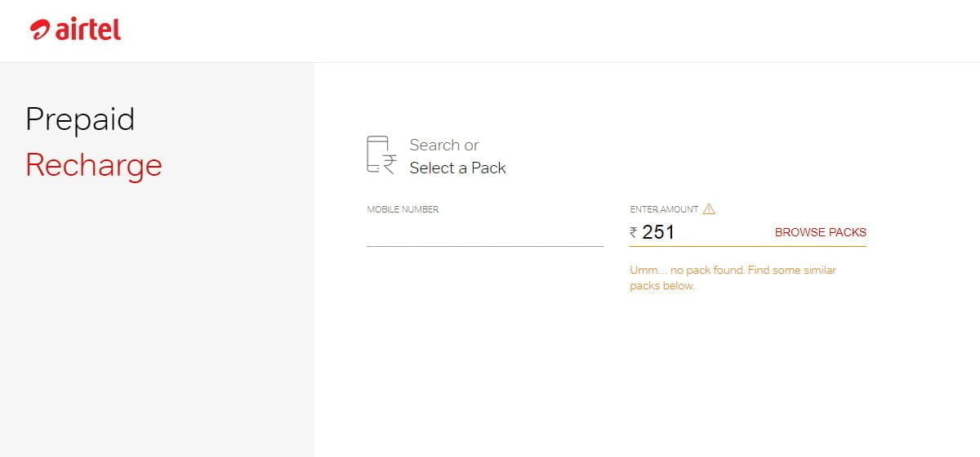Click the red Recharge heading text
This screenshot has height=457, width=980.
click(x=94, y=165)
